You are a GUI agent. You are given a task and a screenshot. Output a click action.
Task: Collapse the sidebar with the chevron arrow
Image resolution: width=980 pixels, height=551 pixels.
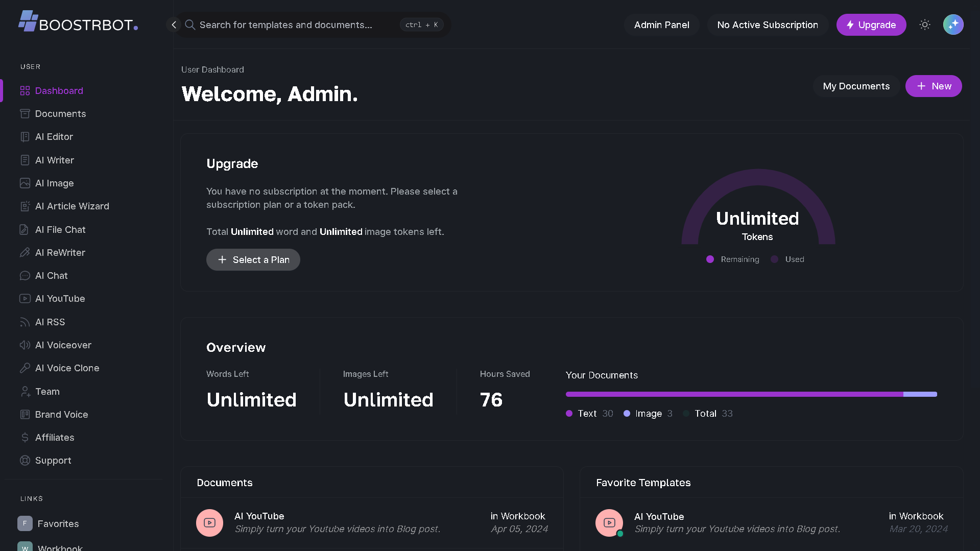[x=174, y=25]
